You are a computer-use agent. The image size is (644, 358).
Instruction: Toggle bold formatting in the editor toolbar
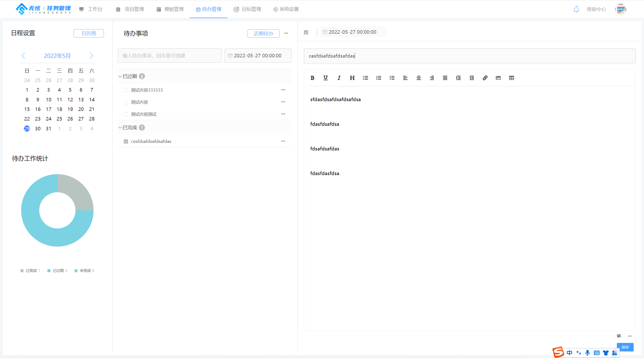[x=312, y=78]
